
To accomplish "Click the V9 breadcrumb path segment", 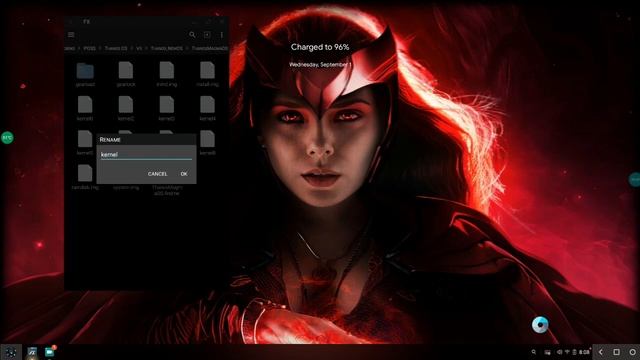I will click(139, 48).
